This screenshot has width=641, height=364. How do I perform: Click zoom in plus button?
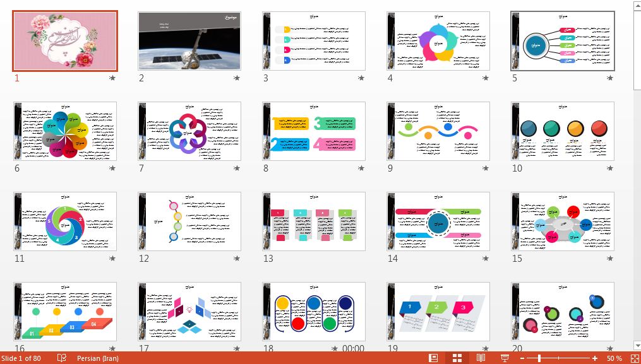click(595, 358)
